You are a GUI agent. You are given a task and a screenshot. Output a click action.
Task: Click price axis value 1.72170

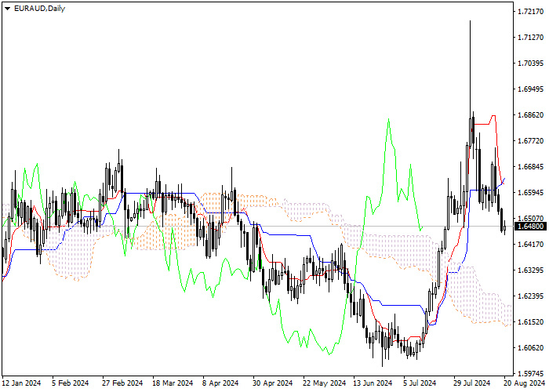coord(531,12)
